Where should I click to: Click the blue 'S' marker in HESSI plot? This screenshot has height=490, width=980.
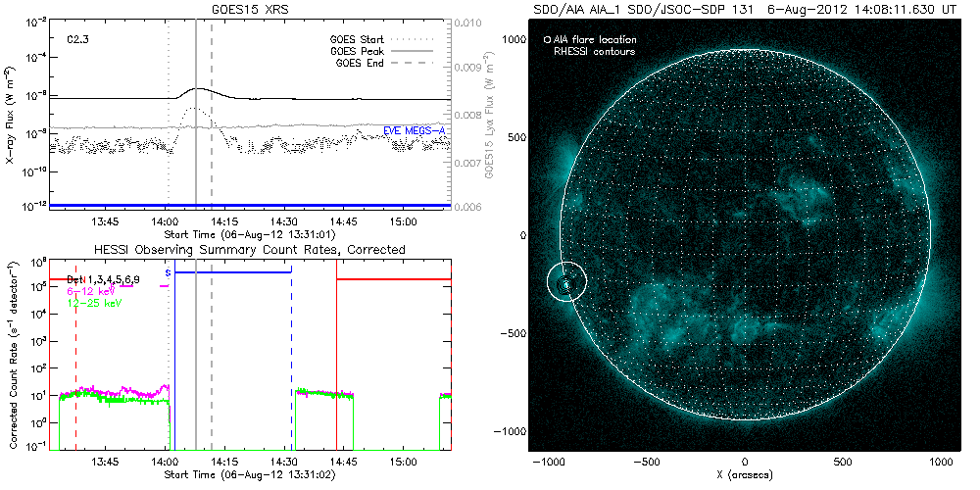point(169,271)
